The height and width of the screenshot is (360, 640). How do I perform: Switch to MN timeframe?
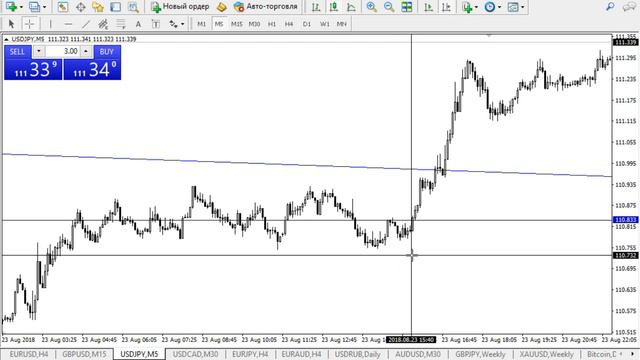coord(342,24)
